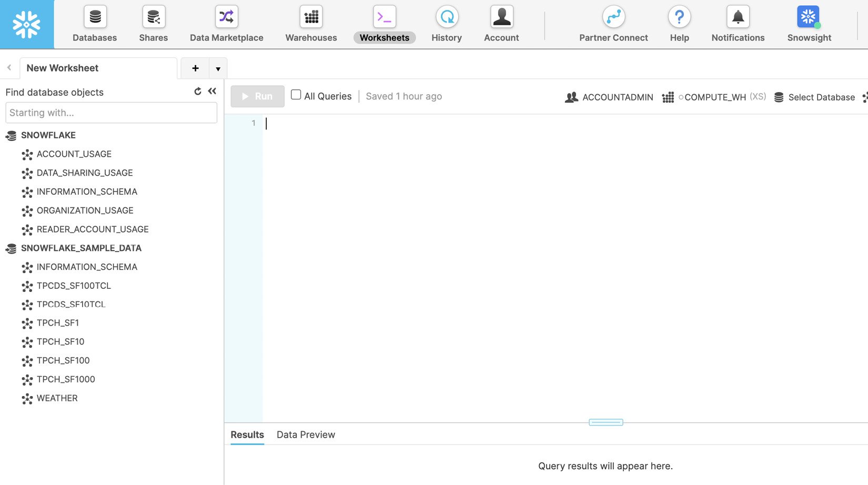Viewport: 868px width, 485px height.
Task: Click into the SQL editor line 1
Action: (565, 123)
